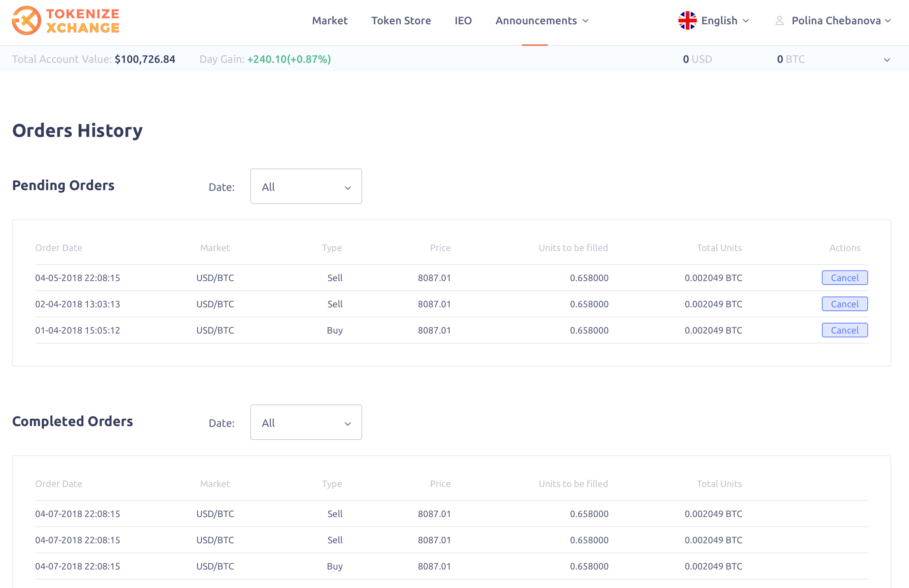The image size is (909, 588).
Task: Click Units to be filled header in Pending Orders
Action: [573, 248]
